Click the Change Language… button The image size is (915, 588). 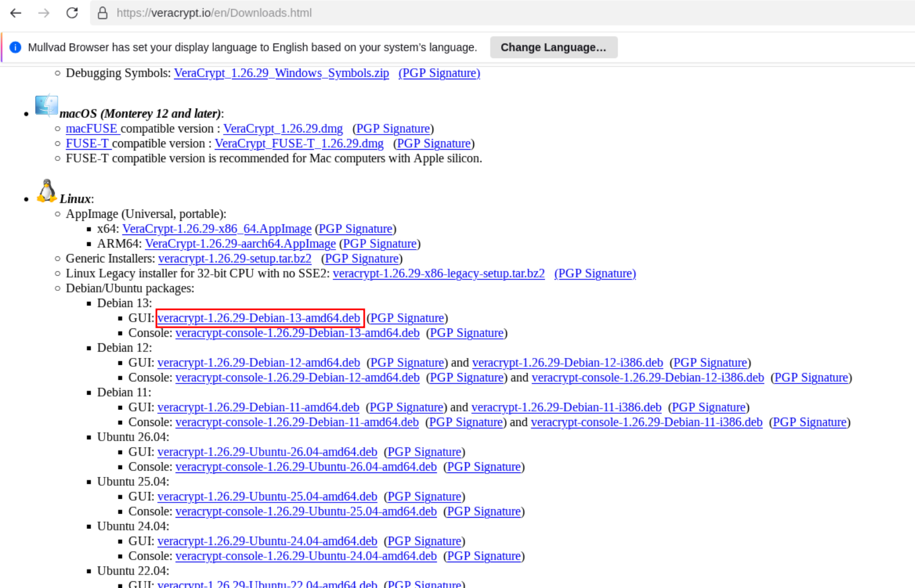coord(554,47)
